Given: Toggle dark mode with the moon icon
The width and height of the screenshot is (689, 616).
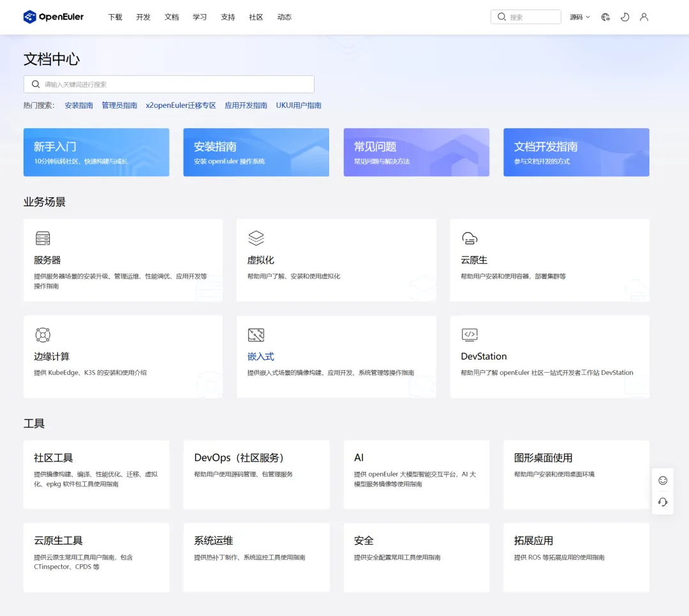Looking at the screenshot, I should [625, 17].
